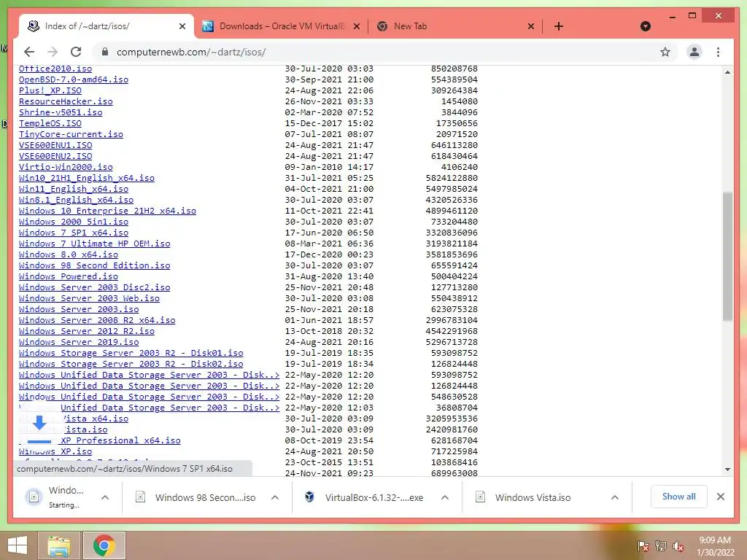Open File Explorer from the taskbar
Viewport: 747px width, 560px height.
pyautogui.click(x=60, y=545)
